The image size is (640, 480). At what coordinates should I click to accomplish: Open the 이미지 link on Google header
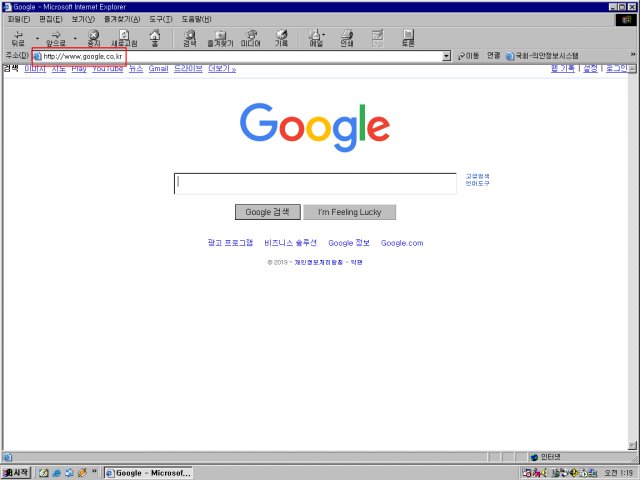35,69
